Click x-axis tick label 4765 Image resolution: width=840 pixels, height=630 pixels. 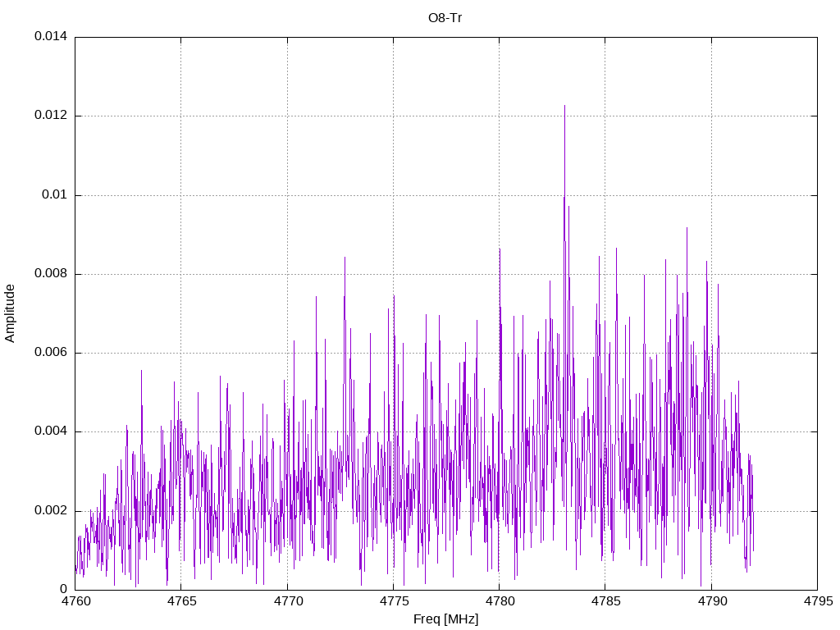(181, 601)
